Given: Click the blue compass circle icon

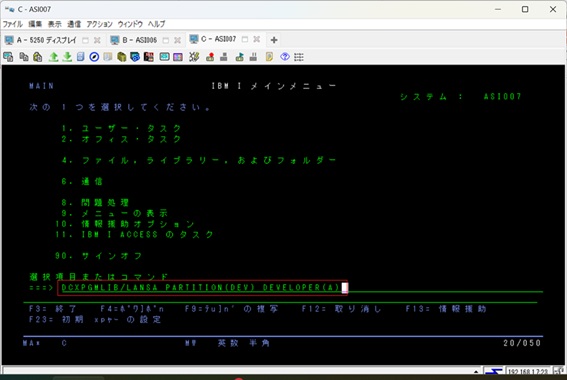Looking at the screenshot, I should (x=94, y=57).
